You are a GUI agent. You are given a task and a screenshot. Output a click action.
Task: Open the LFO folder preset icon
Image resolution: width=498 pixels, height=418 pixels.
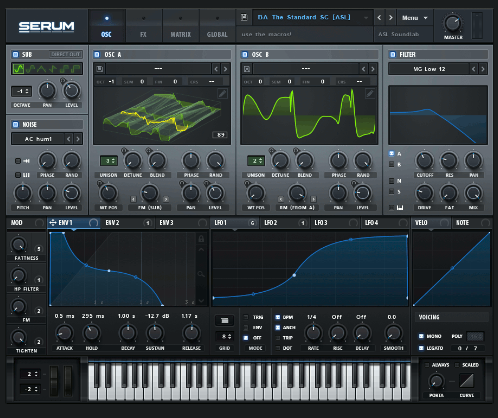224,320
